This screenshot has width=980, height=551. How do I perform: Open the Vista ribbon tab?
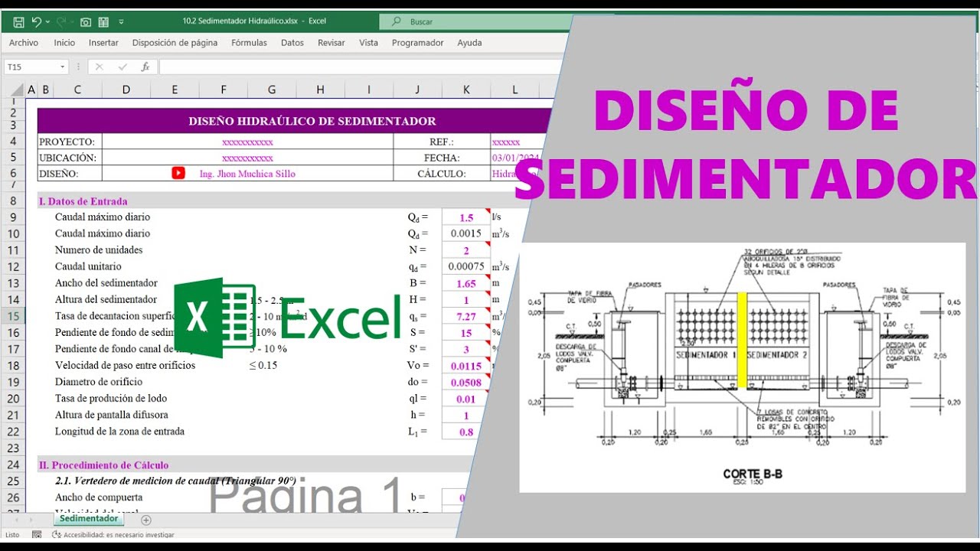(x=368, y=43)
